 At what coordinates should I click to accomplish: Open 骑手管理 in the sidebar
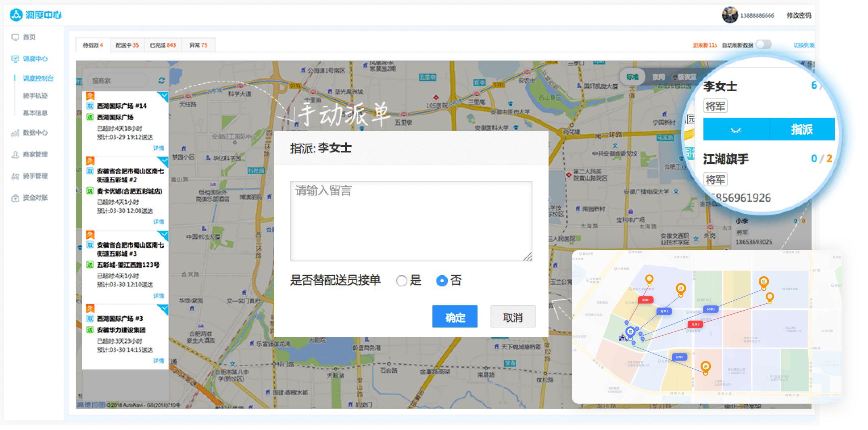(x=35, y=176)
